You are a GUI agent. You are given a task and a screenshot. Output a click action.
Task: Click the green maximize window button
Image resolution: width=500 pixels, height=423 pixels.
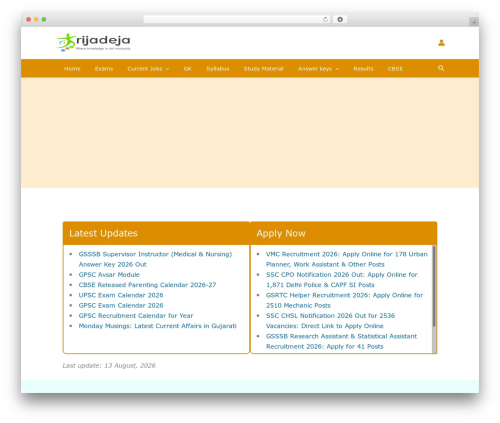click(44, 19)
